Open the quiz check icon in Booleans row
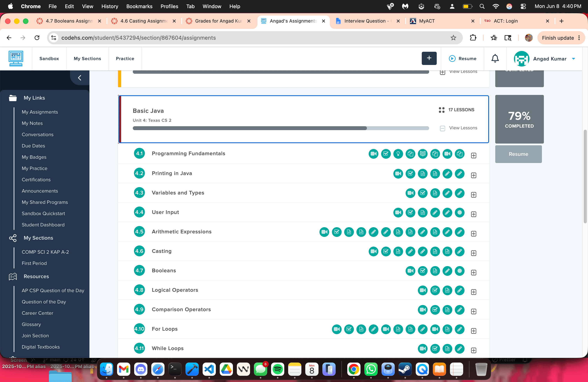Screen dimensions: 588x382 (x=423, y=271)
